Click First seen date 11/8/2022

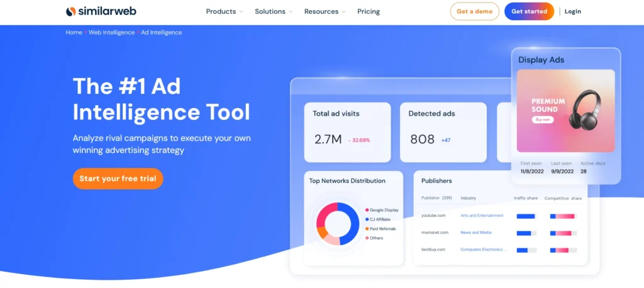pyautogui.click(x=532, y=171)
